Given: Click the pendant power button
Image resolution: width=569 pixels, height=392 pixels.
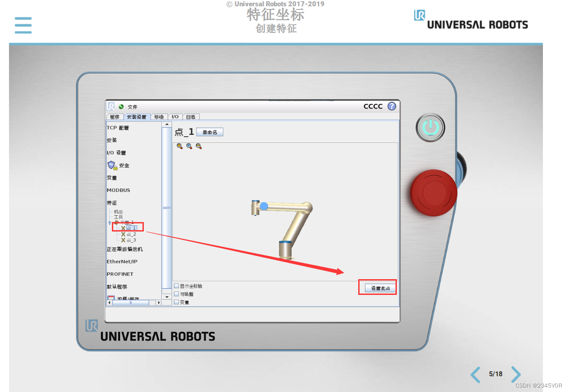Looking at the screenshot, I should point(431,128).
